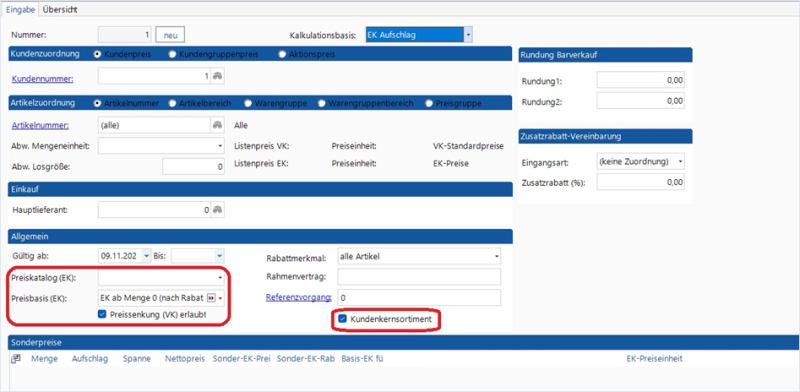Open the Bis date picker dropdown
Image resolution: width=800 pixels, height=392 pixels.
(219, 256)
